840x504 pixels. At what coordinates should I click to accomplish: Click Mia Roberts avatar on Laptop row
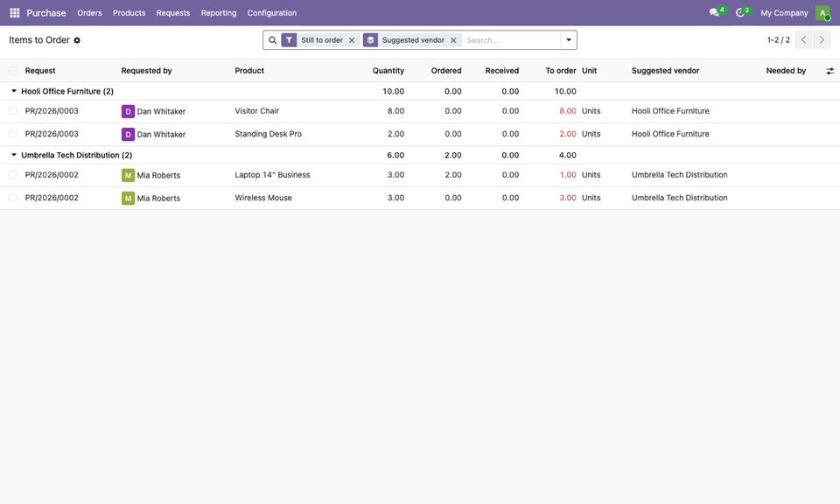pyautogui.click(x=128, y=175)
